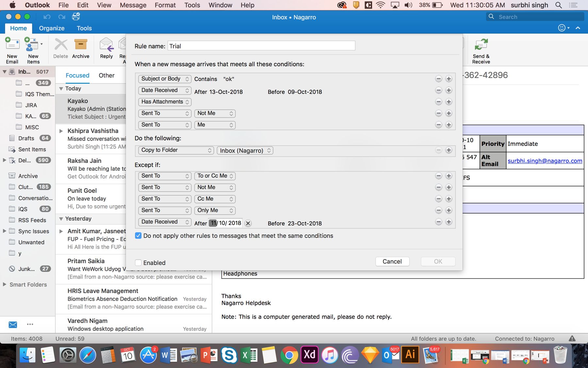Viewport: 588px width, 368px height.
Task: Add an action with plus next to Copy to Folder
Action: (449, 150)
